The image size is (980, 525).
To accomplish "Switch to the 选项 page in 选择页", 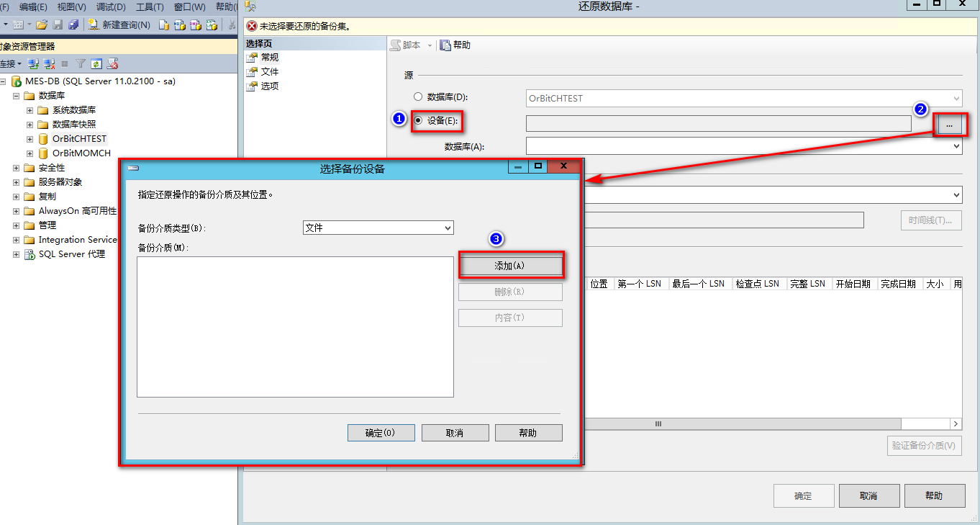I will (x=270, y=85).
